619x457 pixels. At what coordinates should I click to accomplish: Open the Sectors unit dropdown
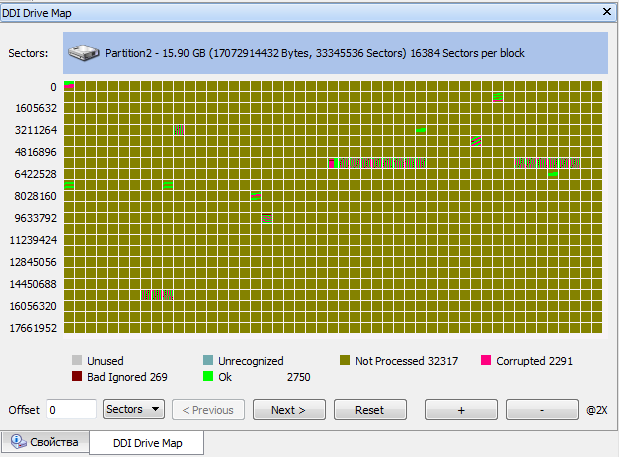pos(134,409)
